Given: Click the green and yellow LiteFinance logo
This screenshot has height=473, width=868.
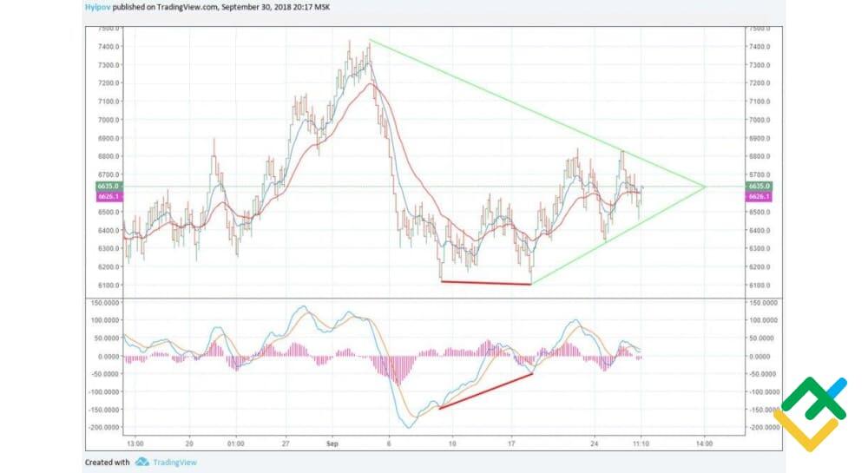Looking at the screenshot, I should click(810, 413).
